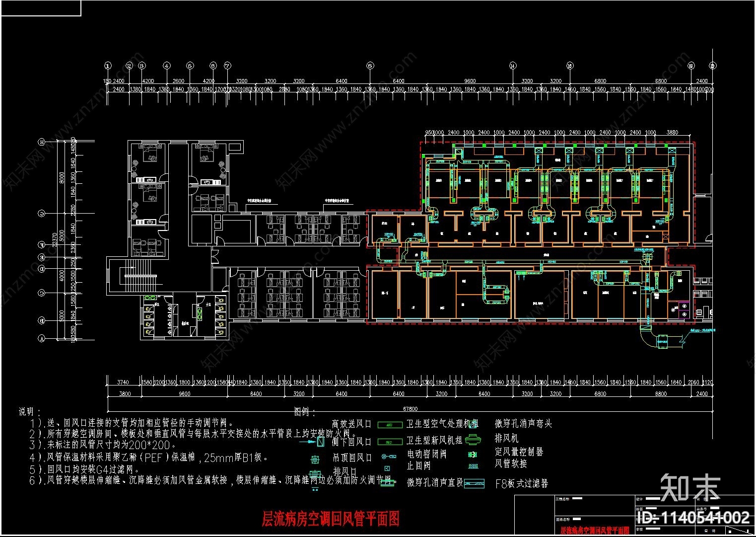Select the 卫生型空气处理机组 legend symbol
The width and height of the screenshot is (756, 537).
point(390,425)
